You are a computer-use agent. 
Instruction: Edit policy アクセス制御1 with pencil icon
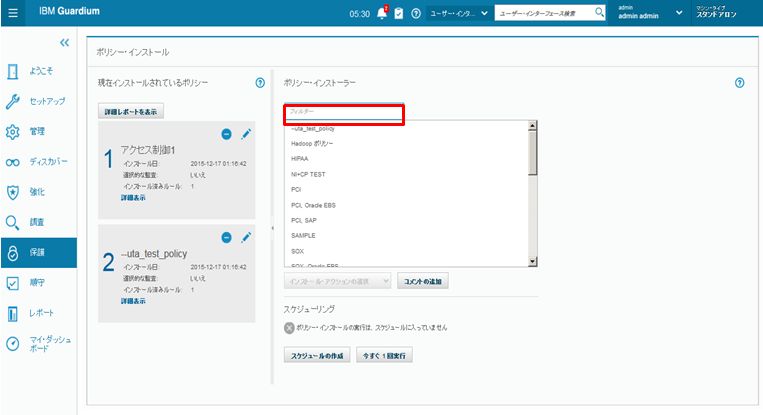point(246,134)
